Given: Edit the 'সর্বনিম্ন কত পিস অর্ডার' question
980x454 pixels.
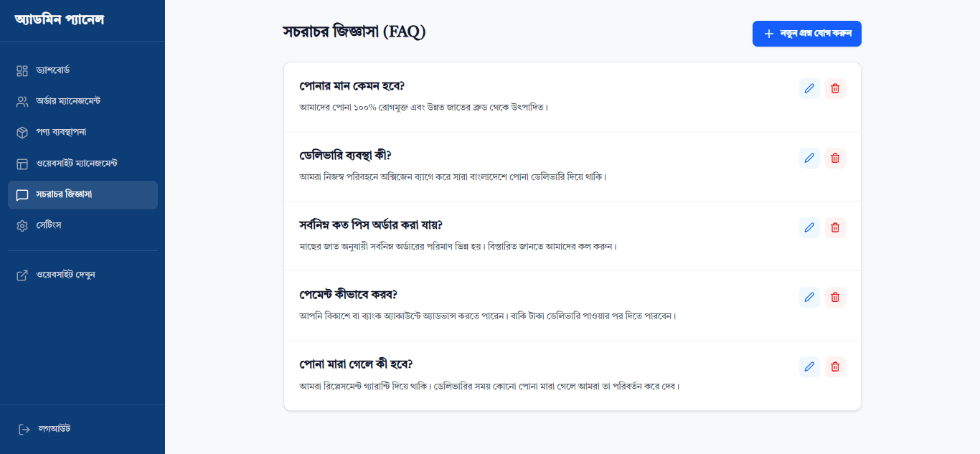Looking at the screenshot, I should [809, 227].
